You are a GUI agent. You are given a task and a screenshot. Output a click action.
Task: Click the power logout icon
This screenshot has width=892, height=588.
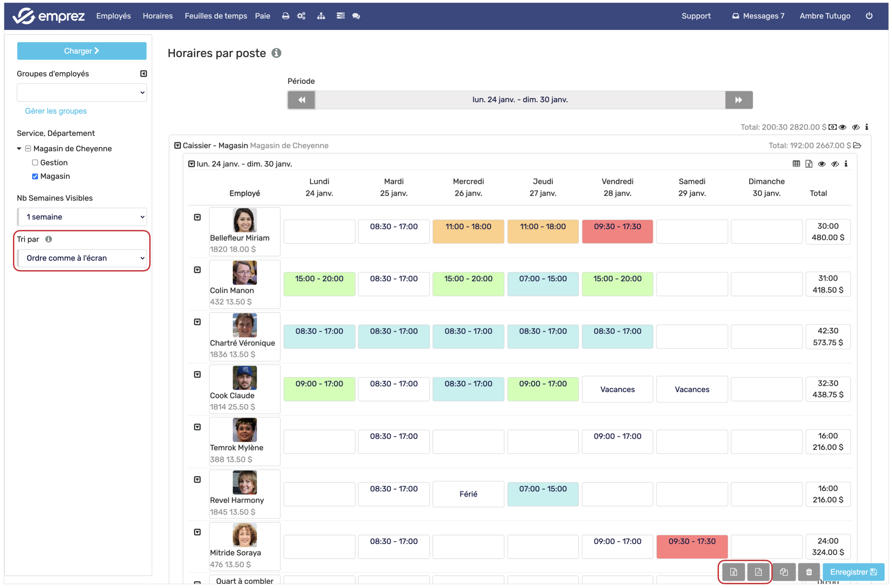(x=869, y=16)
